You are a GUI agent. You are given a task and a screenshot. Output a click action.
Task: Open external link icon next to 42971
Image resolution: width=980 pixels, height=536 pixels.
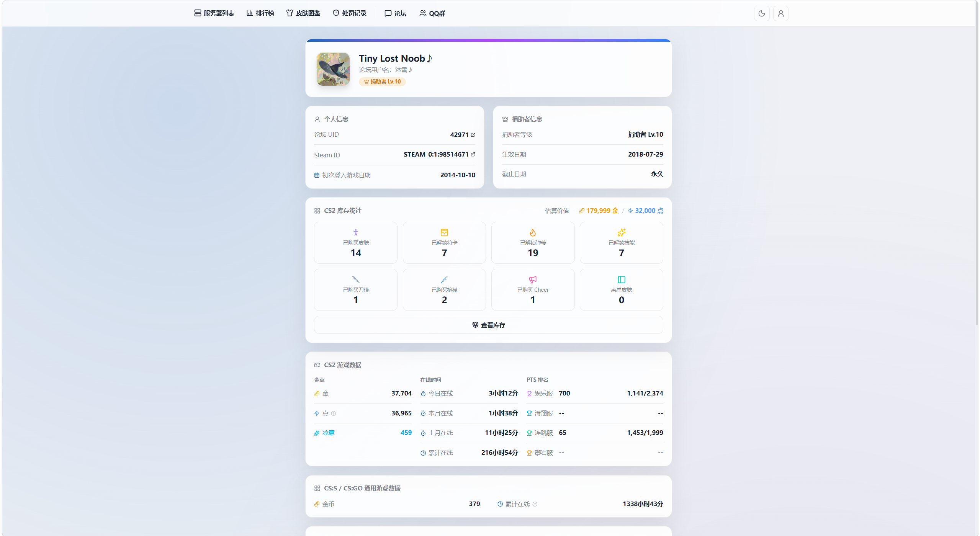coord(473,135)
